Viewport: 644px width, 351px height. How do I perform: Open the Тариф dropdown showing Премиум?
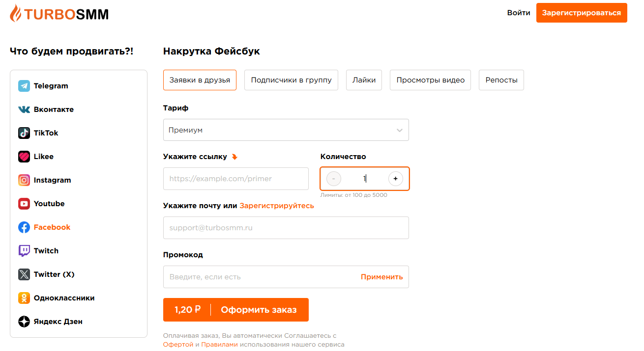286,130
